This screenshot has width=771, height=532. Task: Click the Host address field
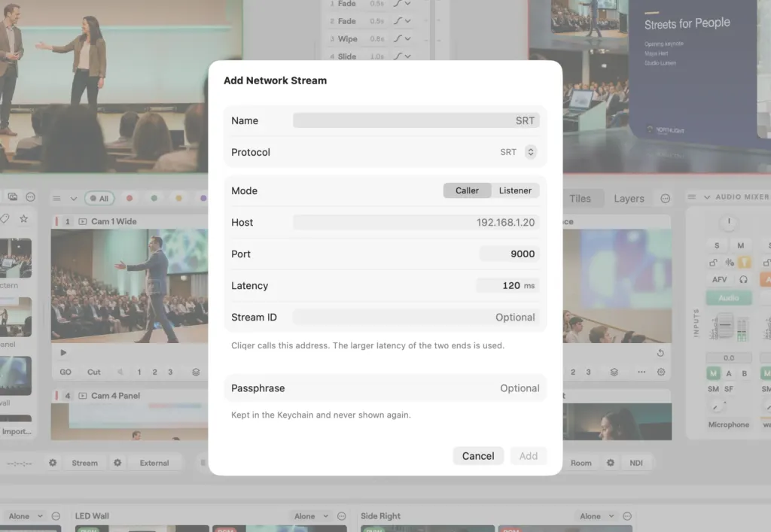[416, 223]
